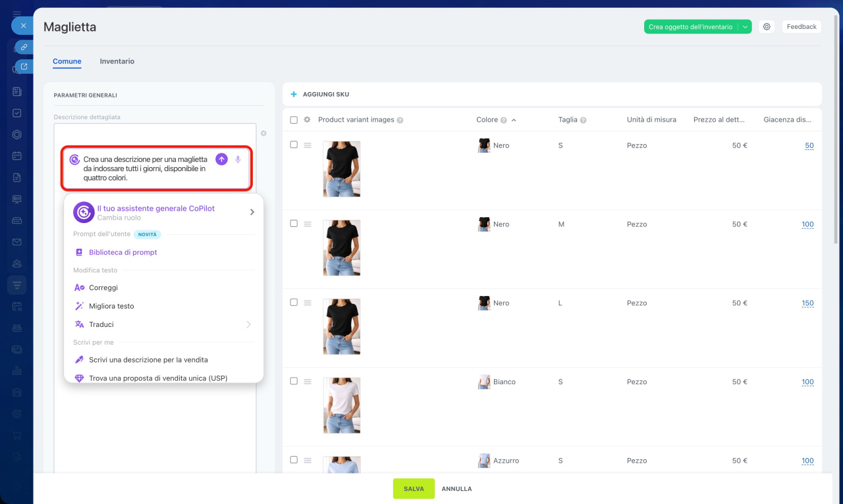The width and height of the screenshot is (843, 504).
Task: Click the Nero color swatch in first row
Action: [484, 145]
